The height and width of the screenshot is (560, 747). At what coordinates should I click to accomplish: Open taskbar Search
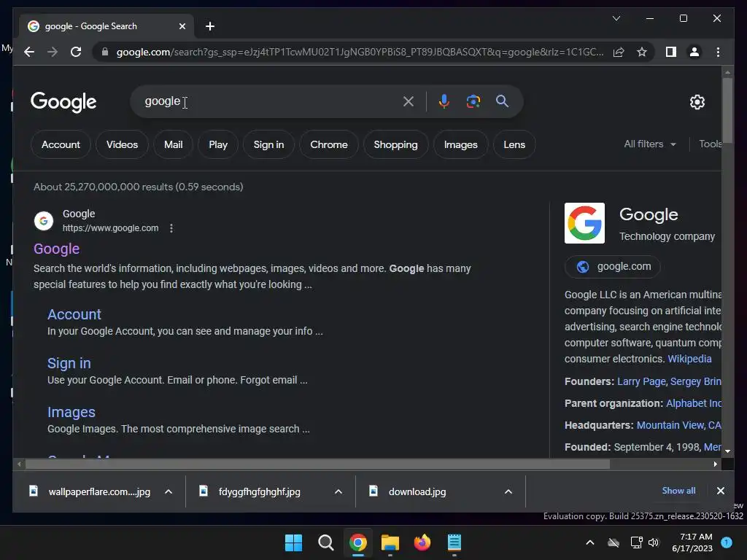click(x=326, y=542)
